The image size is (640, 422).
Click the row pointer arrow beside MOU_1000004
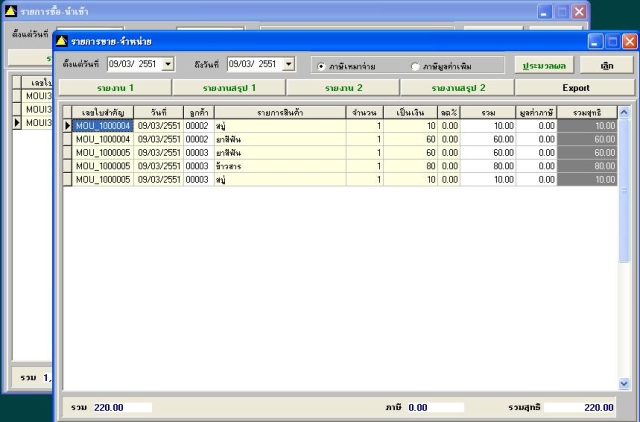(68, 126)
